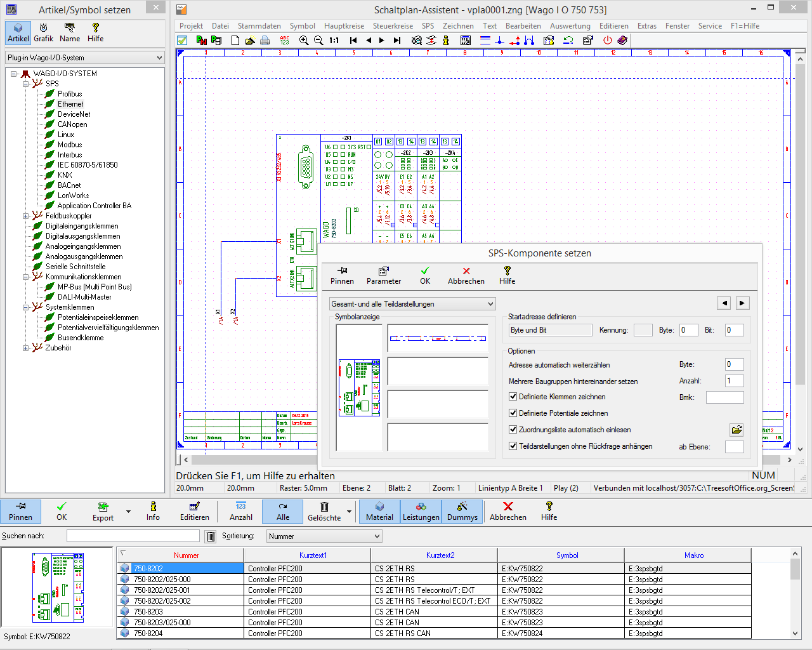Click the red power icon in toolbar

[x=607, y=40]
